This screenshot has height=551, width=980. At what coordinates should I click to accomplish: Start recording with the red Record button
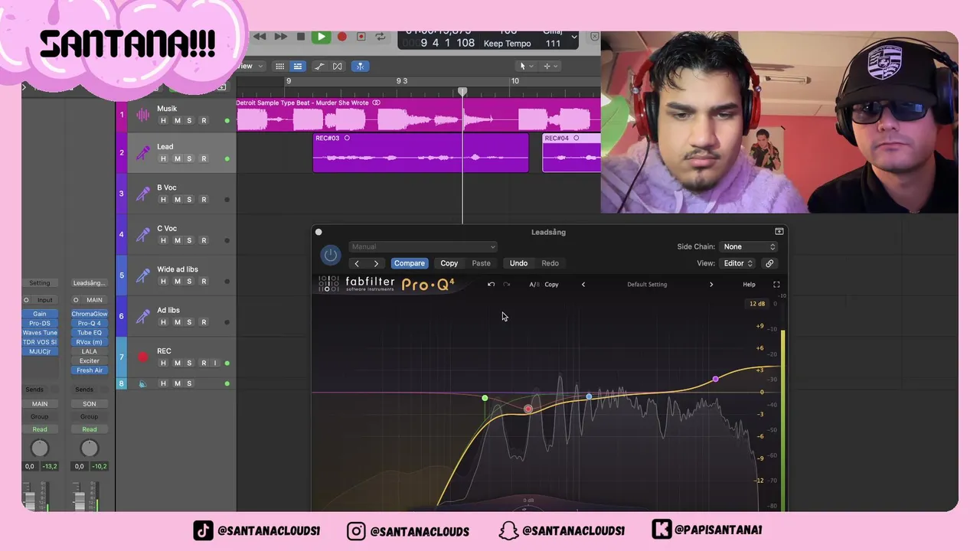tap(341, 37)
